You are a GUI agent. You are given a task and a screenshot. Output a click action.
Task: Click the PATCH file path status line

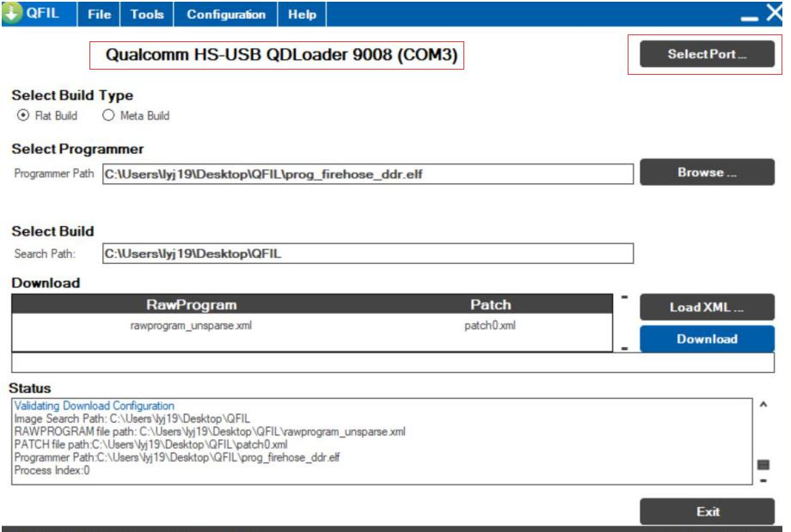pos(150,444)
